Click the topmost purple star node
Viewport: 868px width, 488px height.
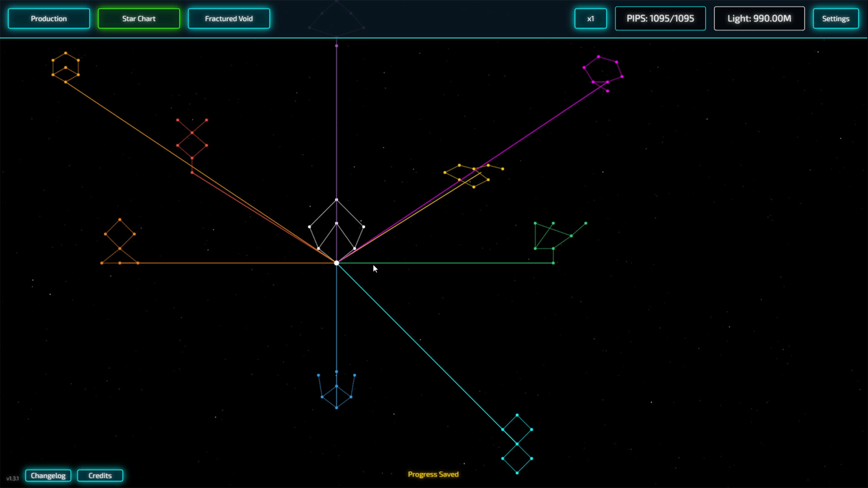tap(336, 45)
